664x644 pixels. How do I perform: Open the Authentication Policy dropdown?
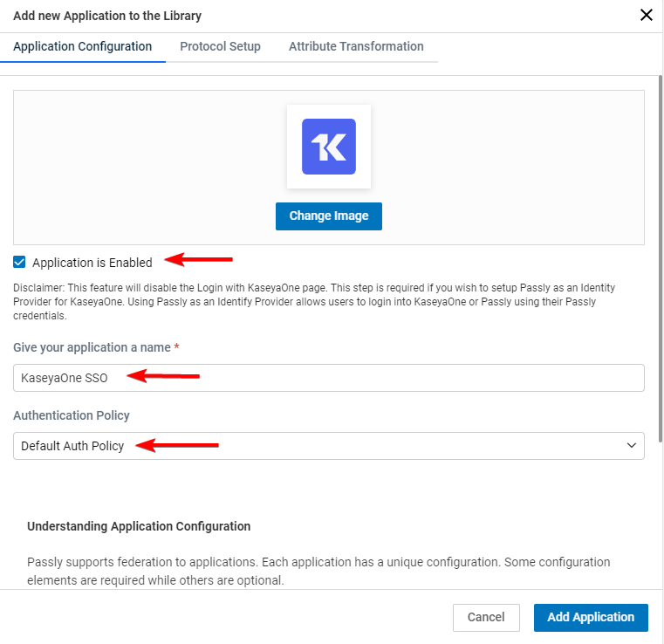pyautogui.click(x=329, y=445)
